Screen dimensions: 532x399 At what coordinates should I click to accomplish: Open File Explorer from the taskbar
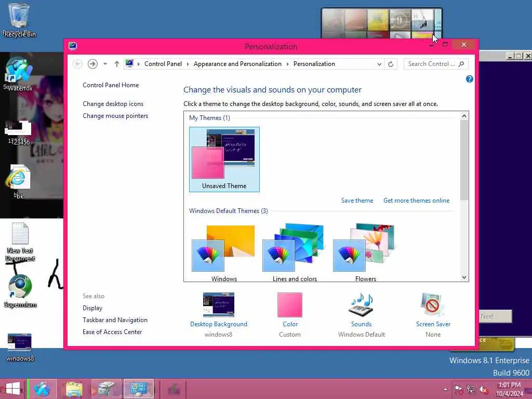click(74, 389)
